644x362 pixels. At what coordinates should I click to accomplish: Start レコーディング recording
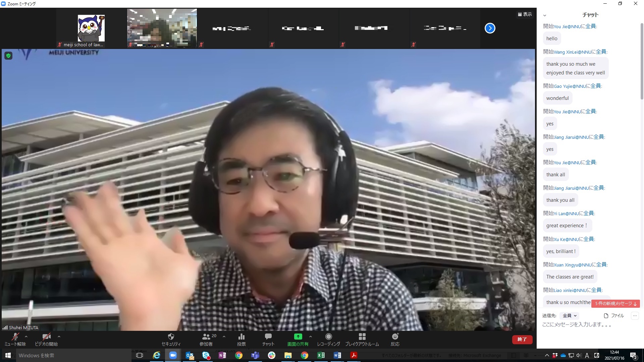coord(329,339)
